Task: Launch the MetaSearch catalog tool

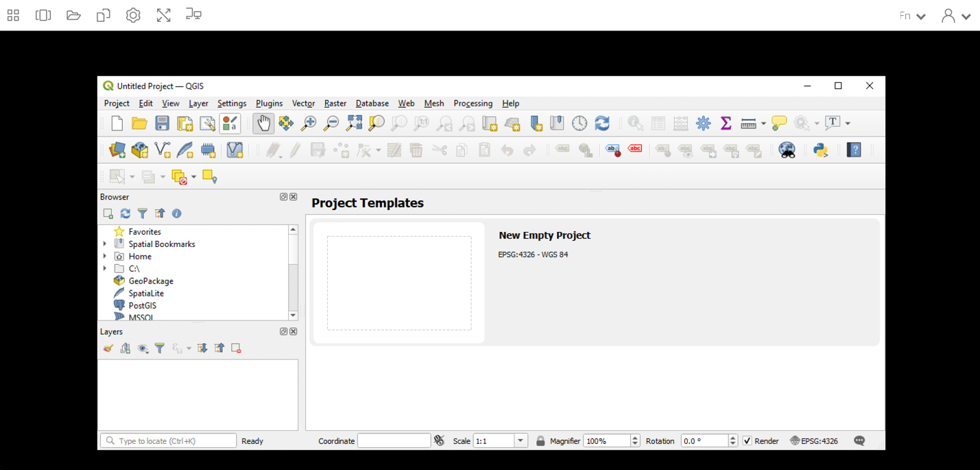Action: (787, 150)
